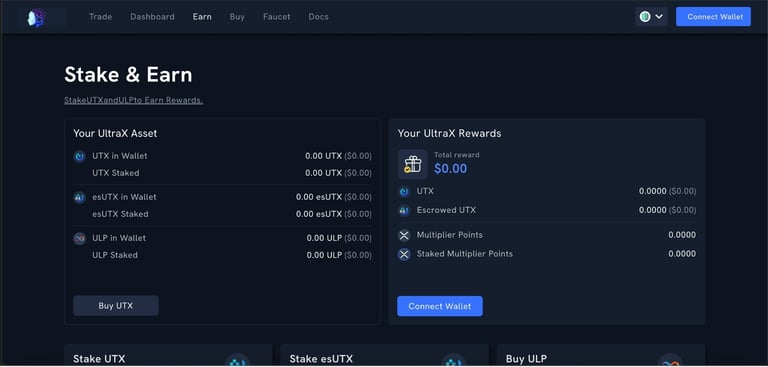
Task: Click the UTX in Wallet token icon
Action: point(79,156)
